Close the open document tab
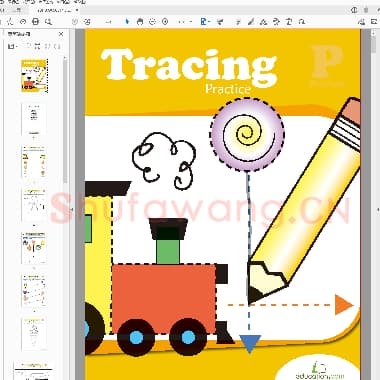 coord(77,10)
